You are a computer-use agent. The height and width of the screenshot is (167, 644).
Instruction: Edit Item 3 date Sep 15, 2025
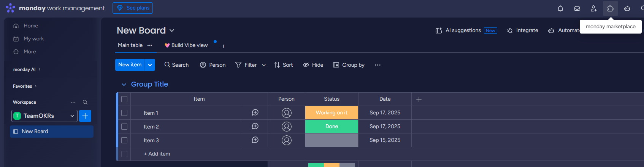(x=385, y=140)
